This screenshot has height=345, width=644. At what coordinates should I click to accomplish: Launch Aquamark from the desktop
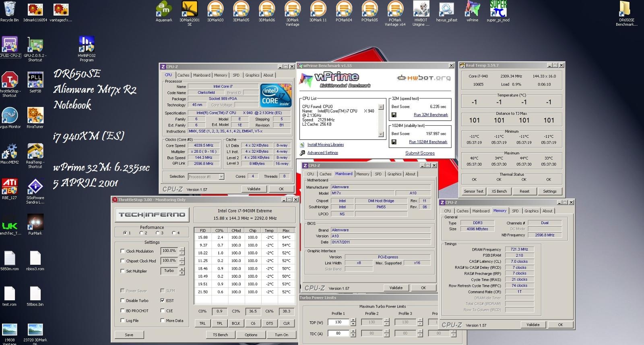164,11
